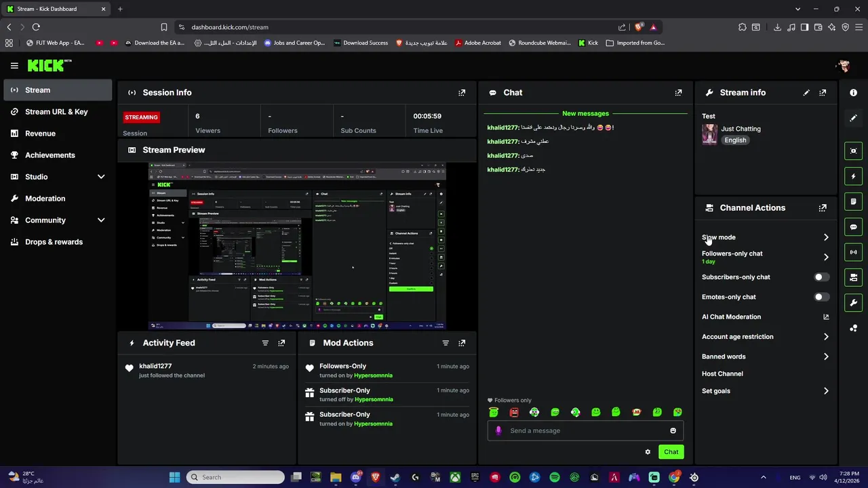Click the Send a message field
This screenshot has height=488, width=868.
click(x=587, y=430)
